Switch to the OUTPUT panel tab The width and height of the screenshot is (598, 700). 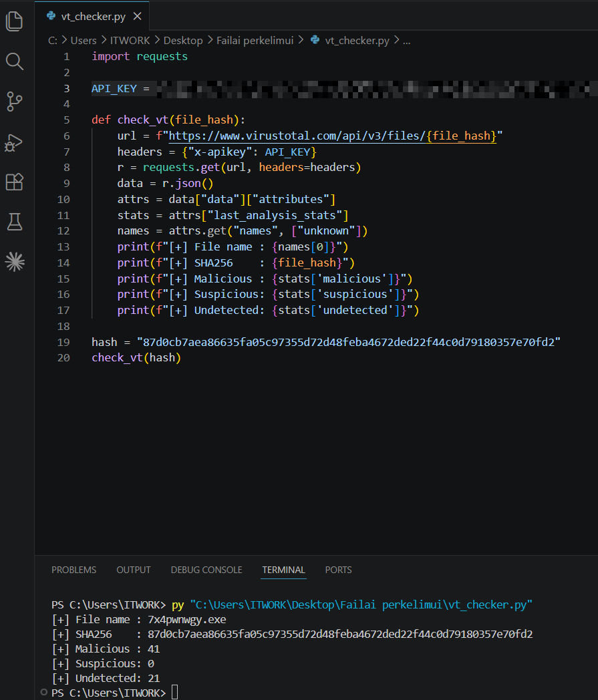pos(134,570)
